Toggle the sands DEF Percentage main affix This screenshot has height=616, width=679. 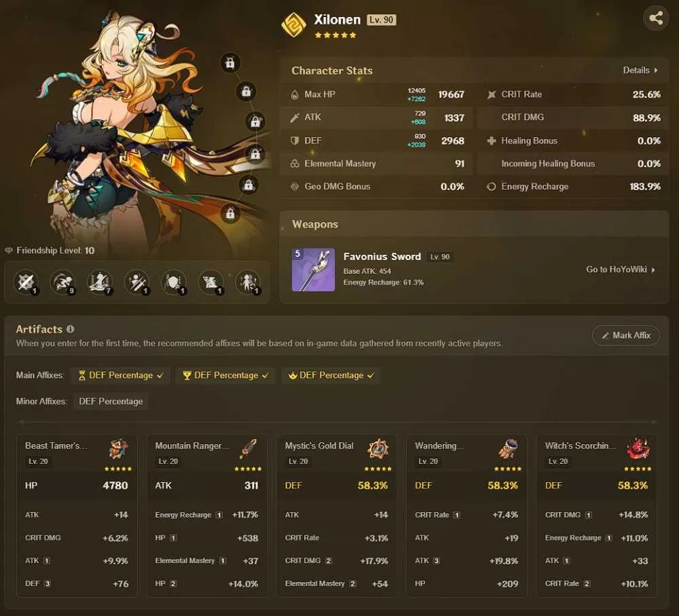(120, 376)
